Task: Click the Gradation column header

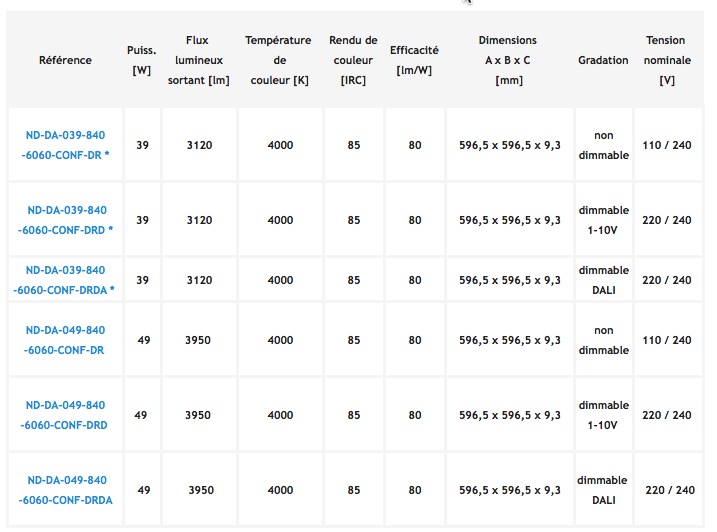Action: pyautogui.click(x=603, y=60)
